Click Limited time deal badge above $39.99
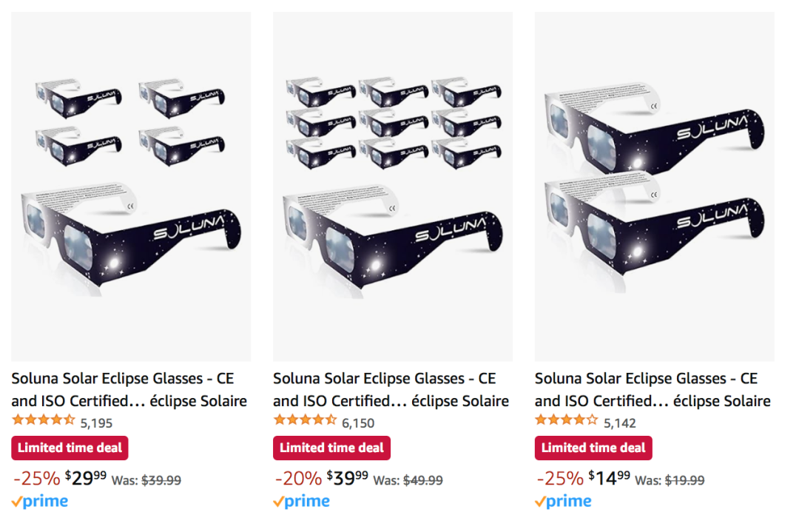This screenshot has height=532, width=799. coord(331,448)
